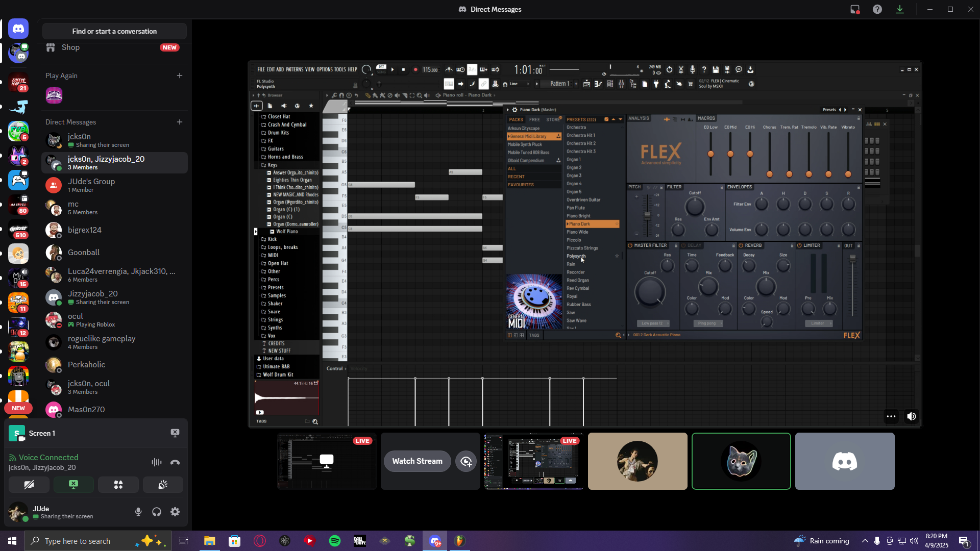Pop out the stream preview
This screenshot has height=551, width=980.
click(466, 461)
